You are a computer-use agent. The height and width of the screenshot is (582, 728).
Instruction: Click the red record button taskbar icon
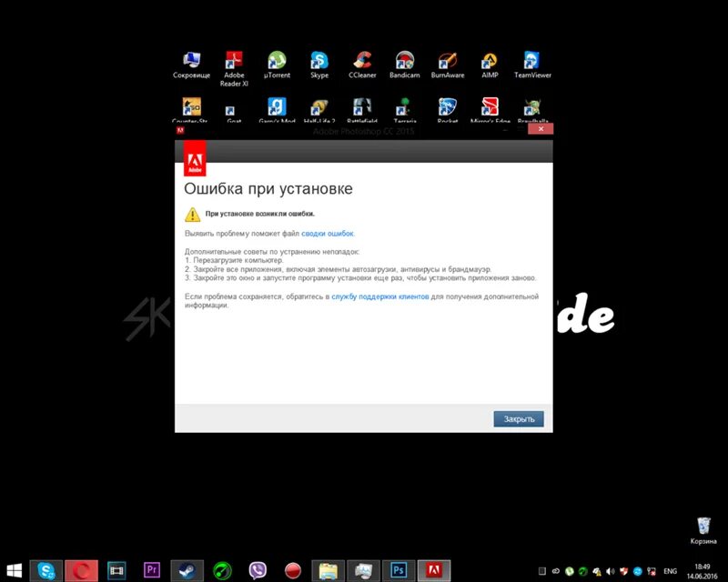pyautogui.click(x=292, y=570)
